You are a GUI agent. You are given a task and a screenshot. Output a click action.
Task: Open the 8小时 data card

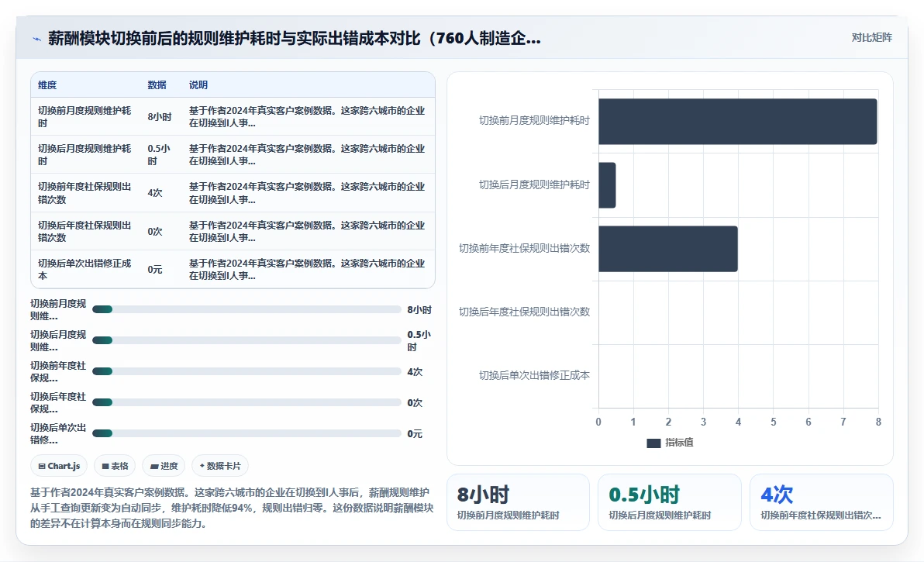click(518, 502)
